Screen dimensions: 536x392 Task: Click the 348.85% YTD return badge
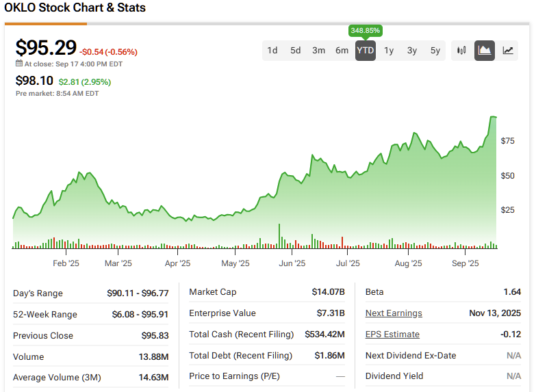pos(365,31)
